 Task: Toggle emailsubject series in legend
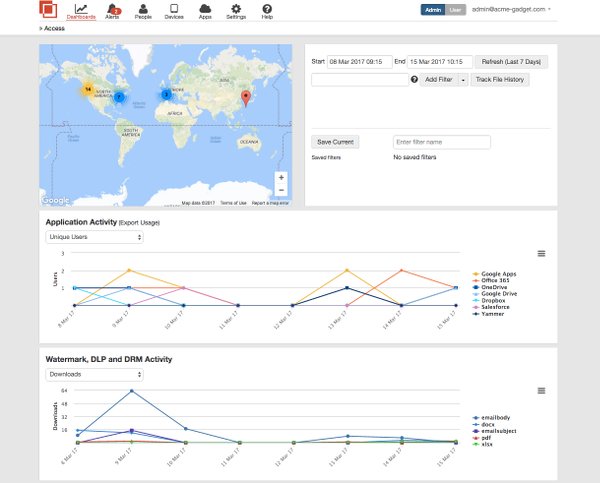[x=494, y=431]
